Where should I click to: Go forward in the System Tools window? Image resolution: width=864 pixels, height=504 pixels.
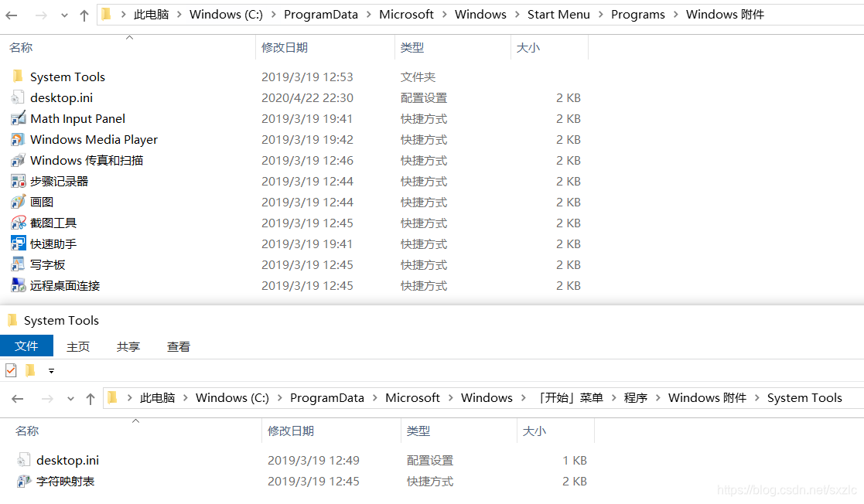click(x=47, y=398)
